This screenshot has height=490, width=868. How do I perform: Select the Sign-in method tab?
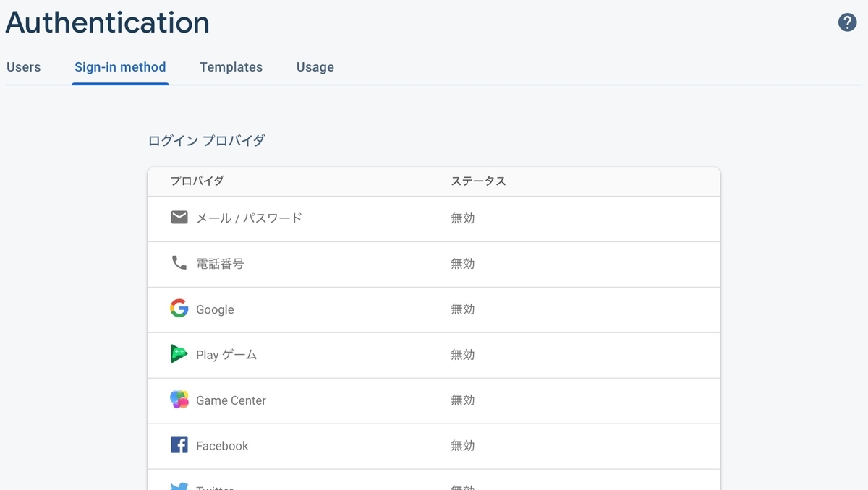[x=120, y=67]
